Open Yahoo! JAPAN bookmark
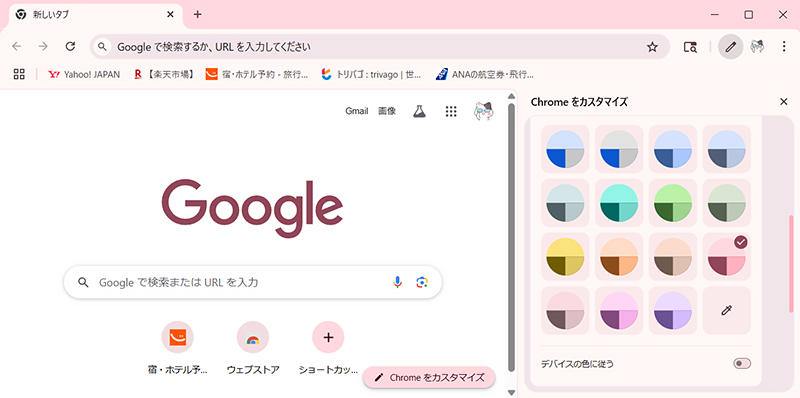This screenshot has width=800, height=398. 84,74
